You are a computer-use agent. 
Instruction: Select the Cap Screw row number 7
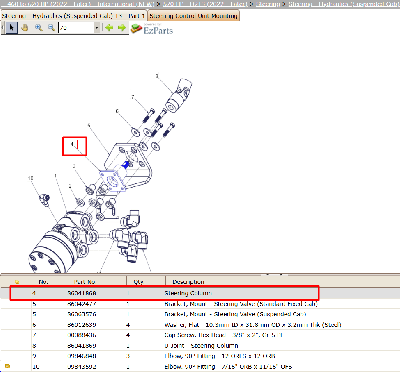pos(200,335)
